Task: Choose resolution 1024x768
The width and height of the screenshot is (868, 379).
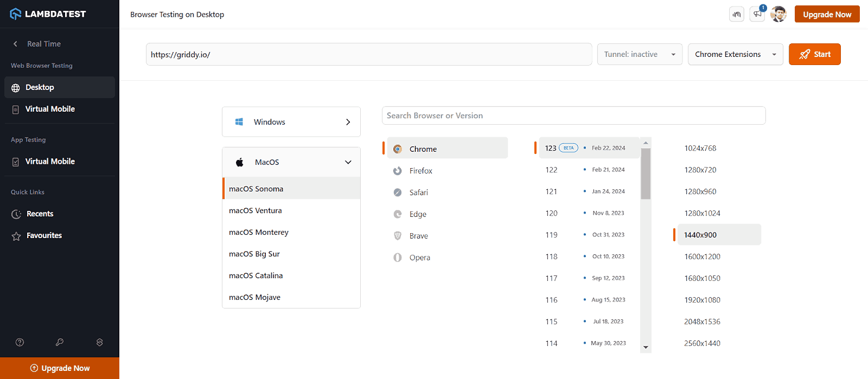Action: [x=700, y=148]
